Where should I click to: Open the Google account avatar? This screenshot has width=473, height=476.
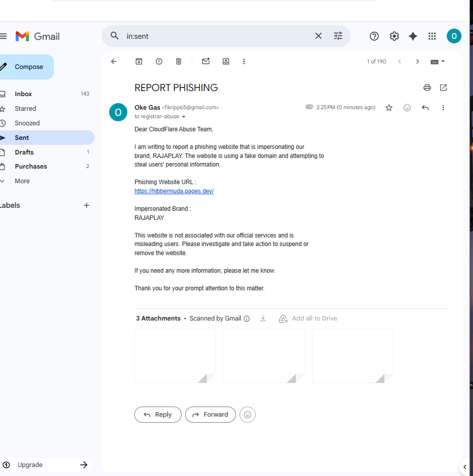pyautogui.click(x=454, y=36)
